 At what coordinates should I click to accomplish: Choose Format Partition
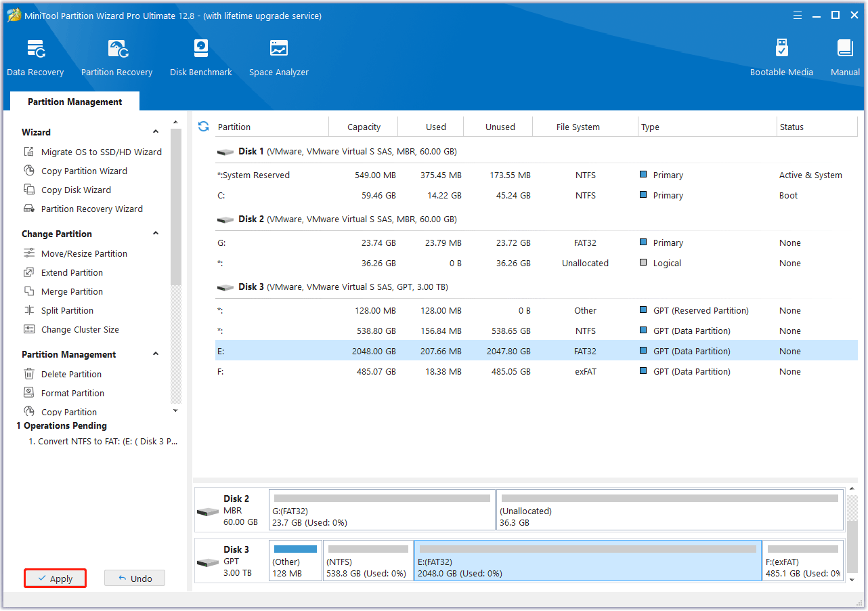[x=64, y=393]
